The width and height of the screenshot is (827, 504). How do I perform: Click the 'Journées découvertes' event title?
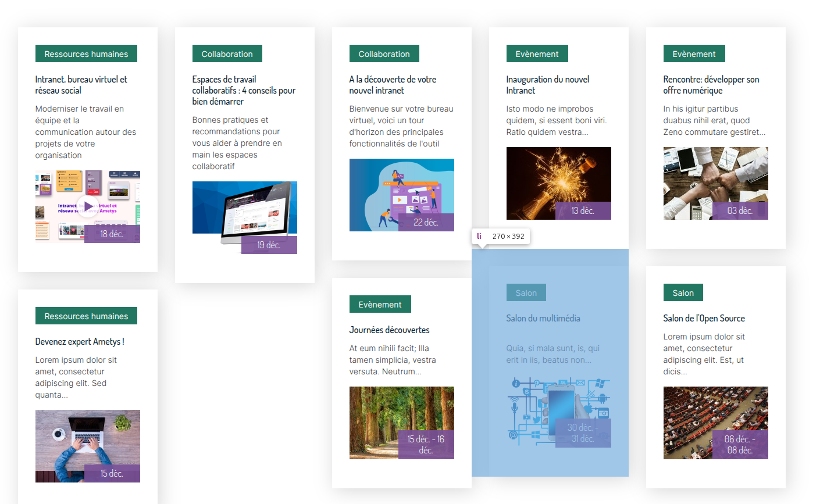coord(389,330)
